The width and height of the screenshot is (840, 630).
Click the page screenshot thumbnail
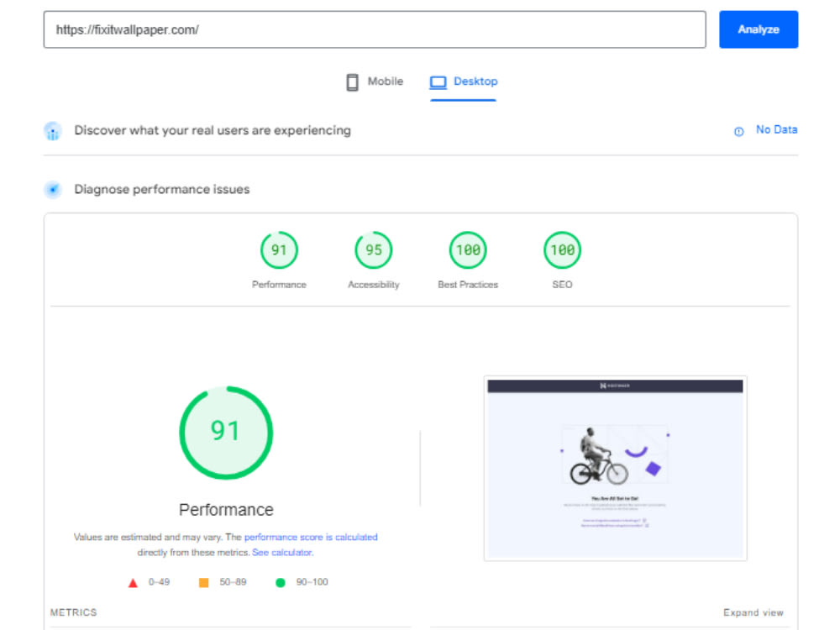coord(615,468)
